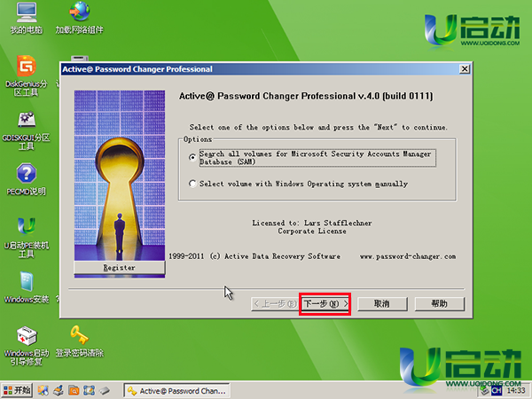Click the 开始 start button
532x399 pixels.
[x=17, y=390]
